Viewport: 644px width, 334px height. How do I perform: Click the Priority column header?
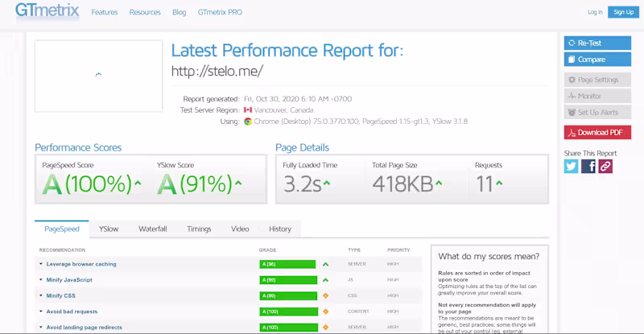[x=398, y=249]
